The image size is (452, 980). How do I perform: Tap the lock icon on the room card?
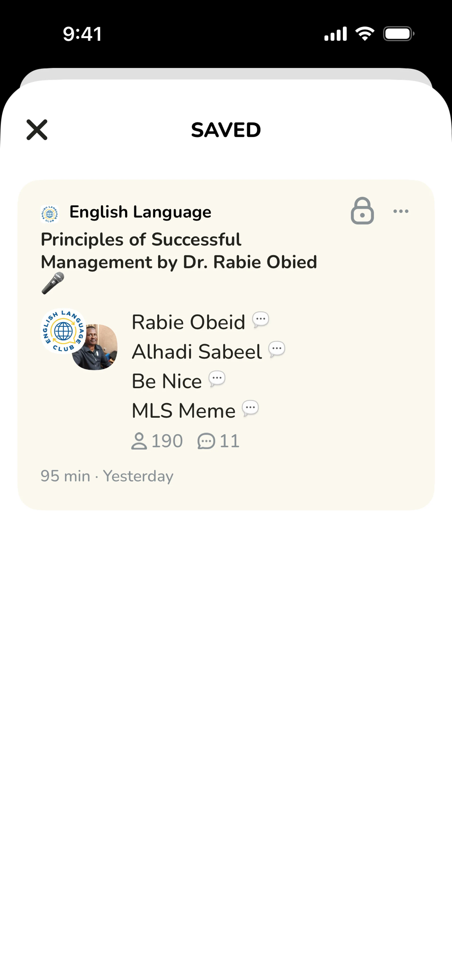(x=362, y=211)
